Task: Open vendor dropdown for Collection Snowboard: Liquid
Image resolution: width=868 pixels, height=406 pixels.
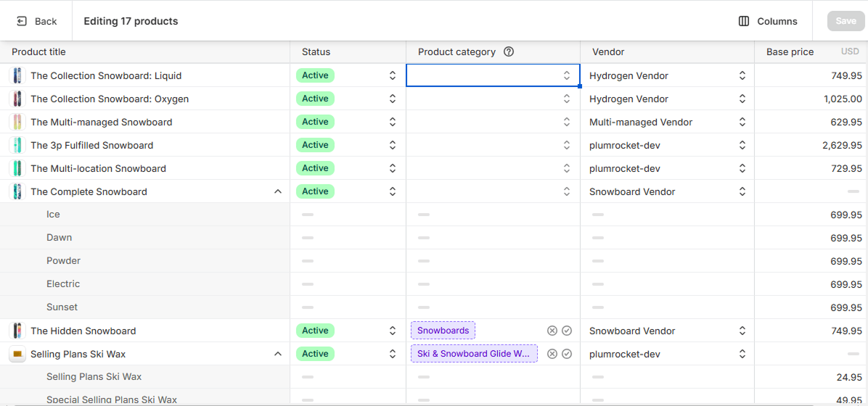Action: tap(742, 75)
